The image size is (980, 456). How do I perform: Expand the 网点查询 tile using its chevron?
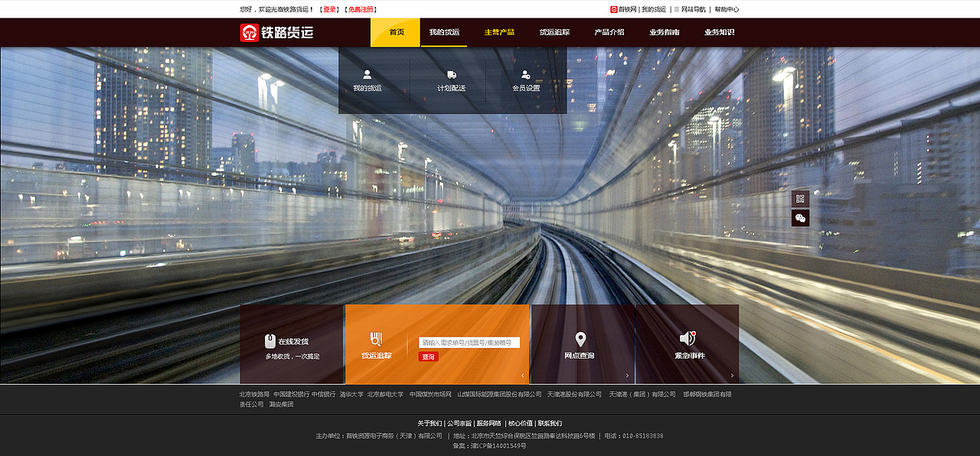627,376
